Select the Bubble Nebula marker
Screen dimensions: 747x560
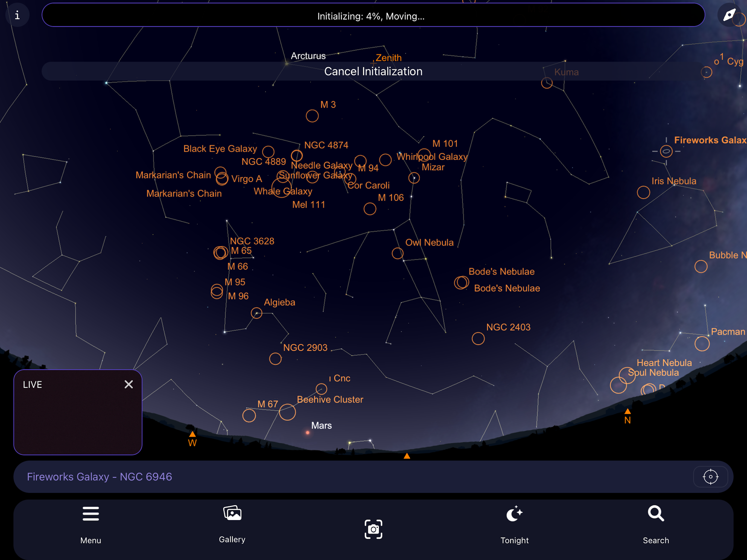click(x=701, y=267)
